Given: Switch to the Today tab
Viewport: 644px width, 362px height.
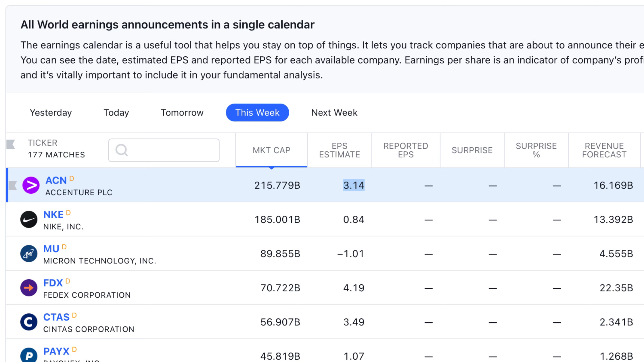Looking at the screenshot, I should click(x=116, y=113).
